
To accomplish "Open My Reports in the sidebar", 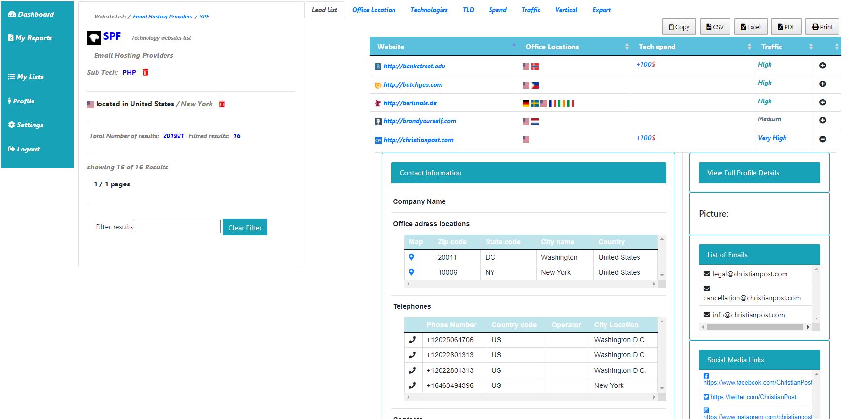I will pos(30,38).
